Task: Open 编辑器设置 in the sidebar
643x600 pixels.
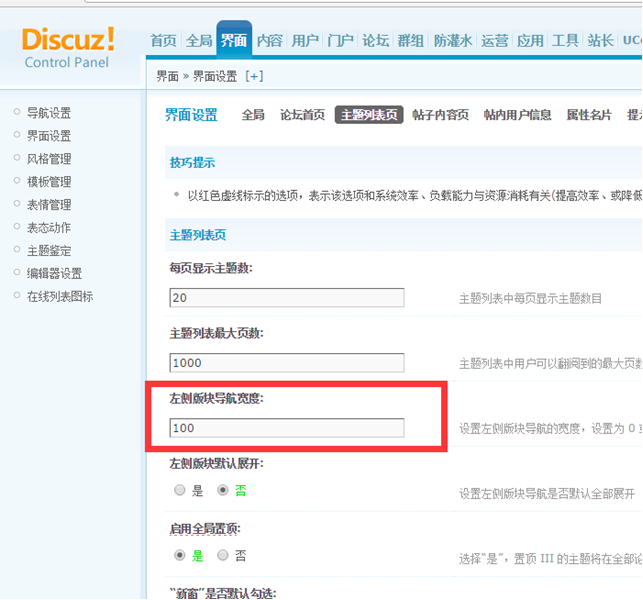Action: tap(55, 274)
